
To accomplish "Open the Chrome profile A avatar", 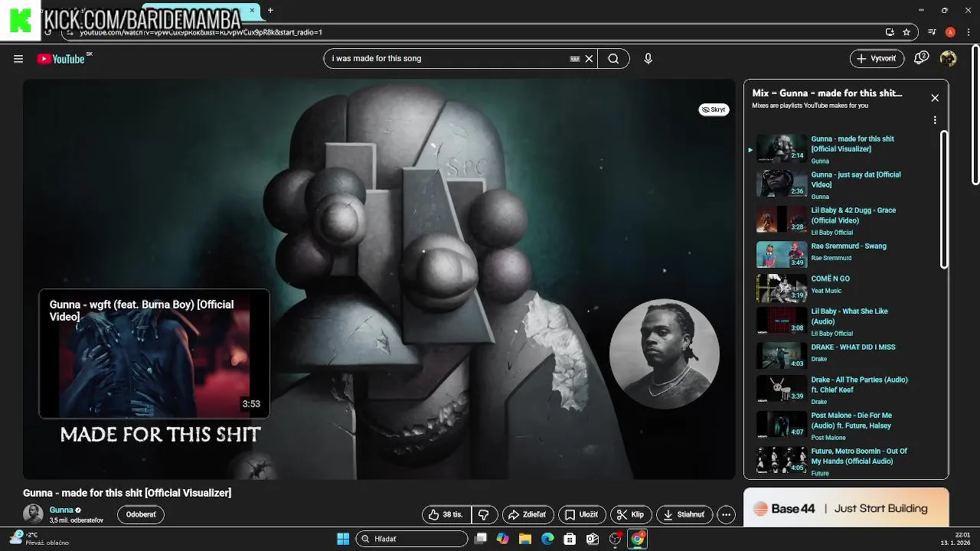I will (x=950, y=32).
